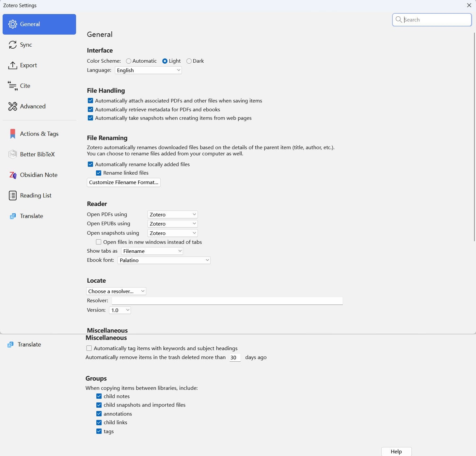Uncheck child notes option
The image size is (476, 456).
pos(99,396)
